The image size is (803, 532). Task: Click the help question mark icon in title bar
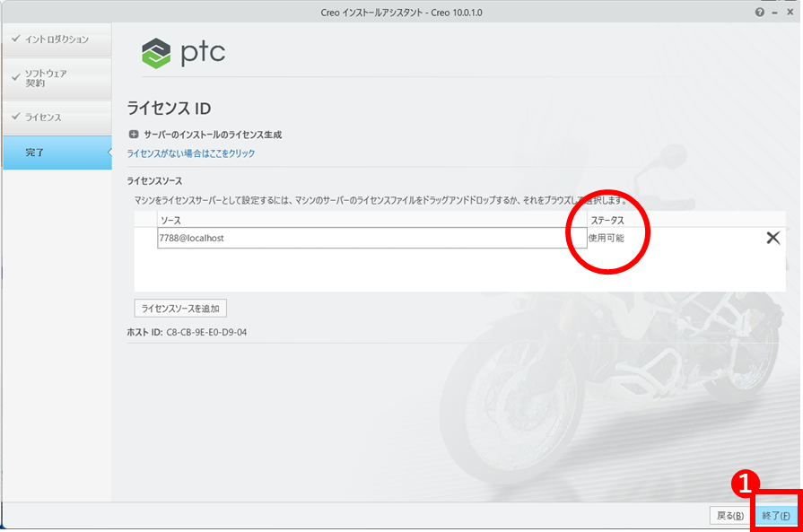coord(760,12)
